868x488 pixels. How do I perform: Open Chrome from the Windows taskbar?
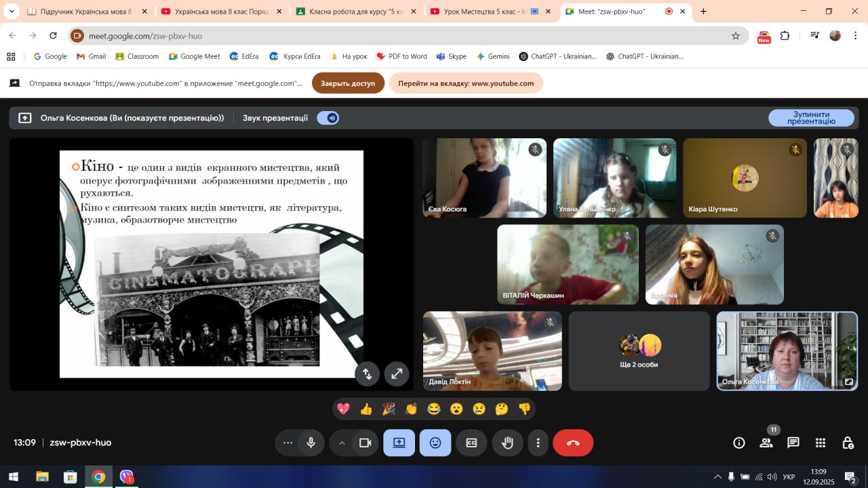tap(98, 476)
